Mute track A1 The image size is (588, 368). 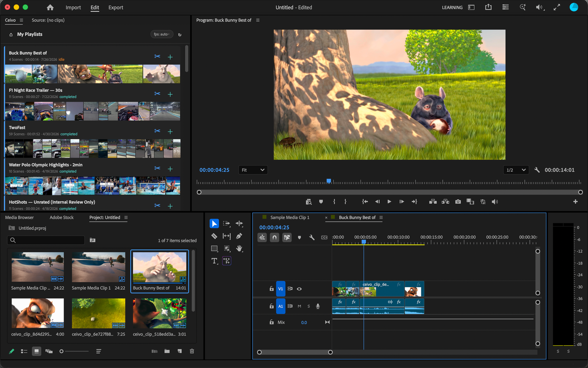click(300, 306)
